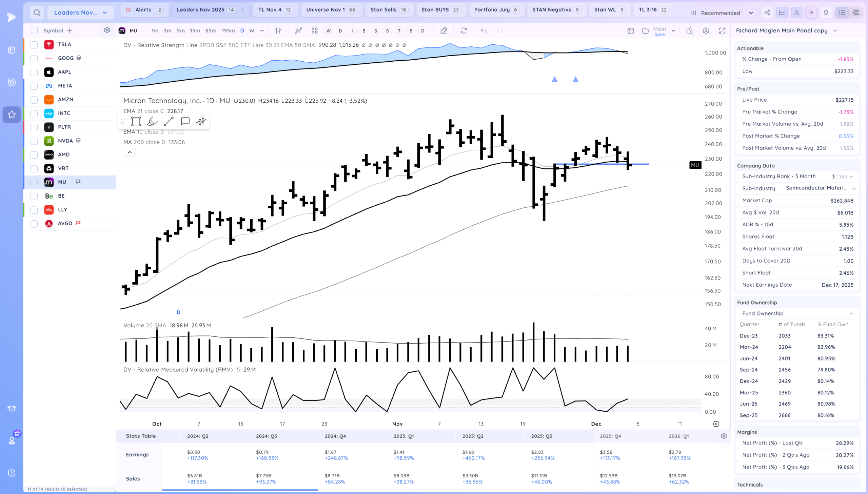The width and height of the screenshot is (868, 494).
Task: Switch to the Stan BUYS tab
Action: pyautogui.click(x=441, y=10)
